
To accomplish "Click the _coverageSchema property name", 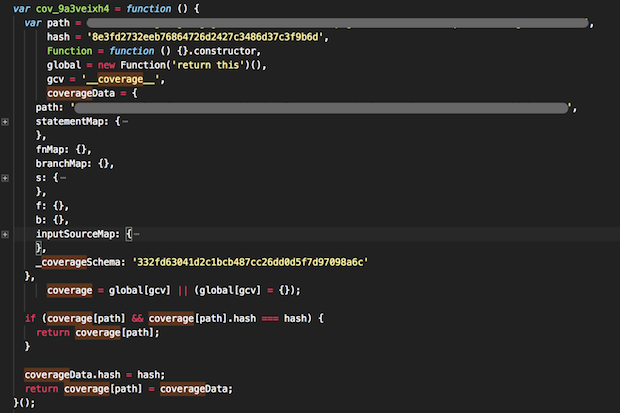I will pyautogui.click(x=80, y=262).
